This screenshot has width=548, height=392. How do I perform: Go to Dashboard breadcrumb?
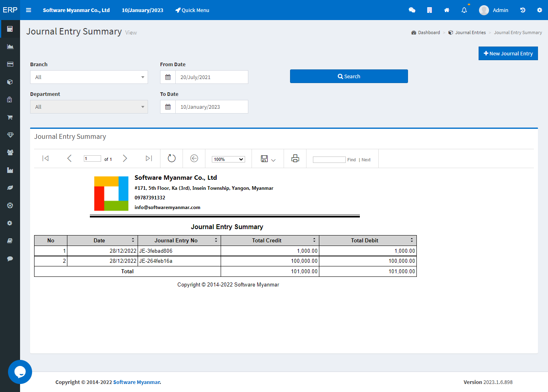[426, 32]
